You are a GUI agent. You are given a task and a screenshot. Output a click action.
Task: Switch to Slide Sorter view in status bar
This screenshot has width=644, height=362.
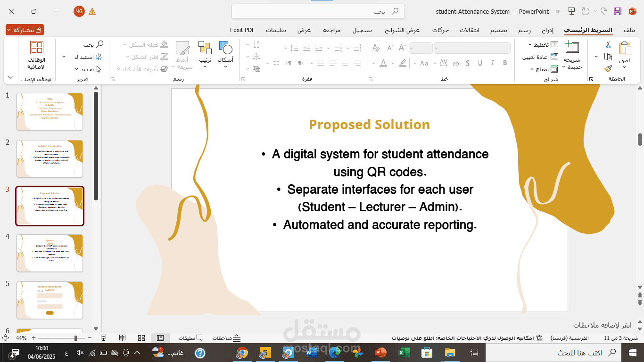tap(141, 338)
